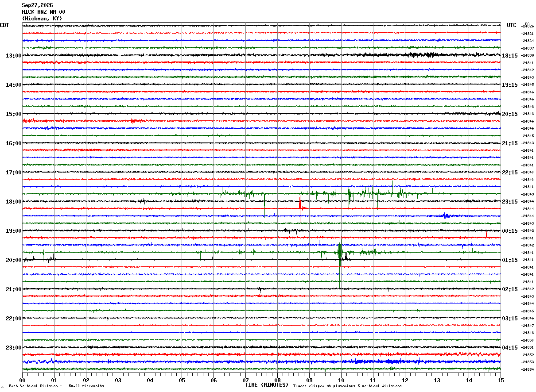Click the Each Vertical Division scale note

(x=56, y=386)
